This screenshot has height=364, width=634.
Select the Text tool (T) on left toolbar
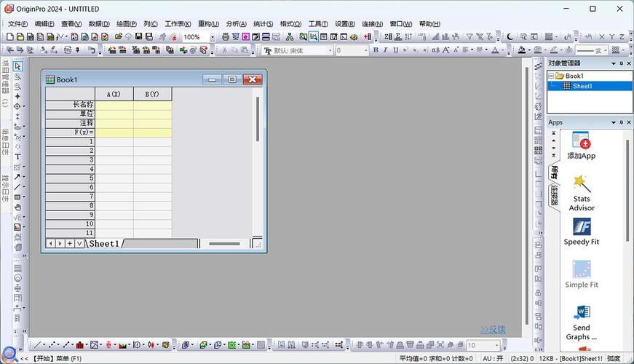[x=17, y=157]
